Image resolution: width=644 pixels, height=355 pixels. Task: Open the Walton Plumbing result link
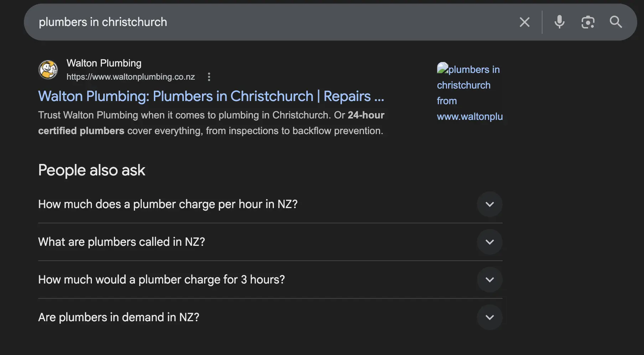coord(211,96)
